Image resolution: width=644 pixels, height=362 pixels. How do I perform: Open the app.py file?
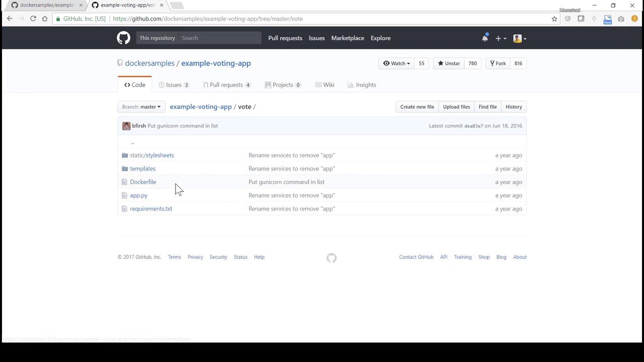pos(139,196)
